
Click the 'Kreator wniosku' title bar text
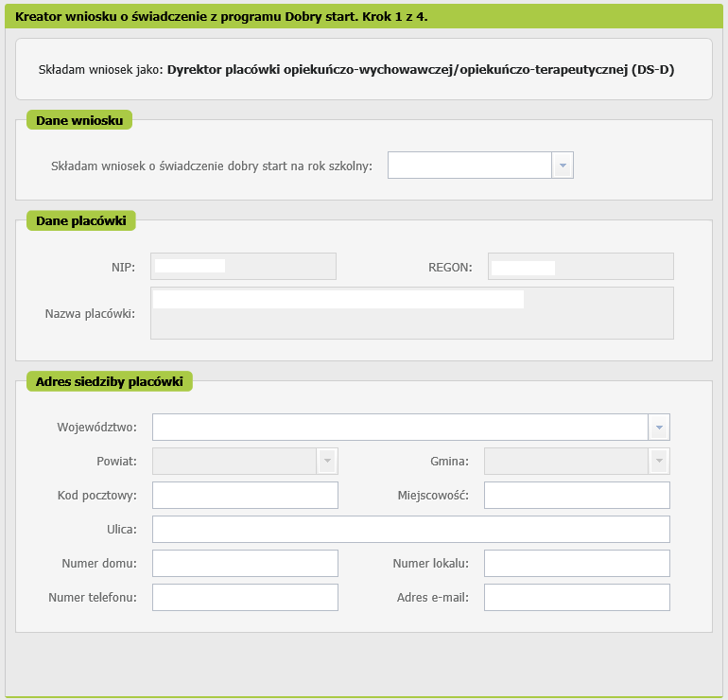221,17
